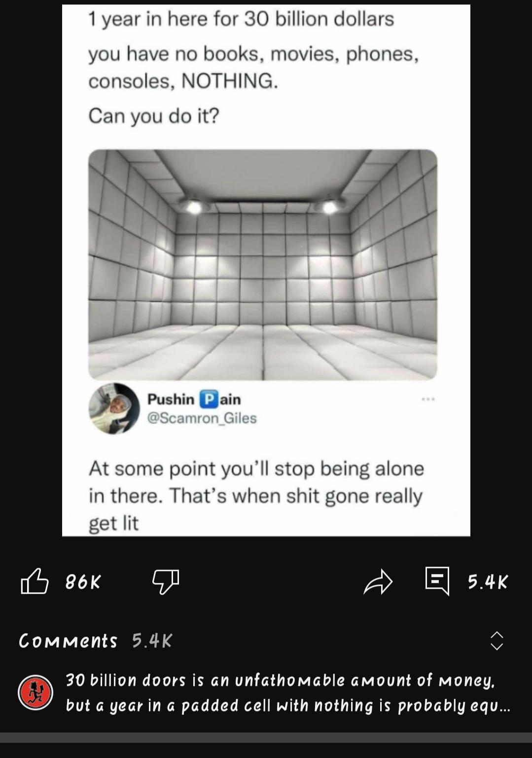Open the padded room image

pos(263,265)
